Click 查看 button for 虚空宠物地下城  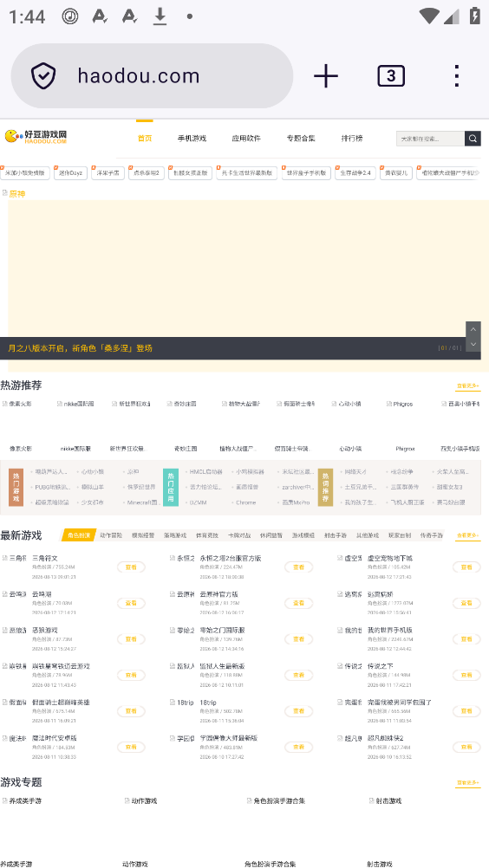click(x=466, y=567)
